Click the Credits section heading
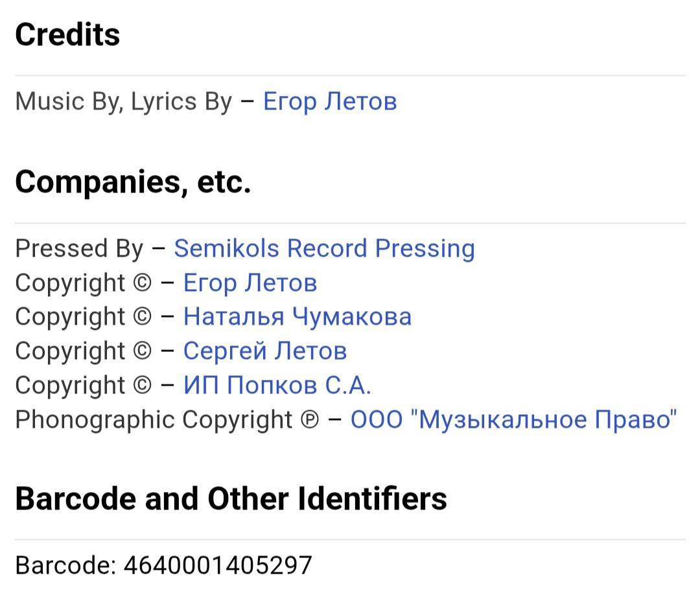 pos(67,34)
